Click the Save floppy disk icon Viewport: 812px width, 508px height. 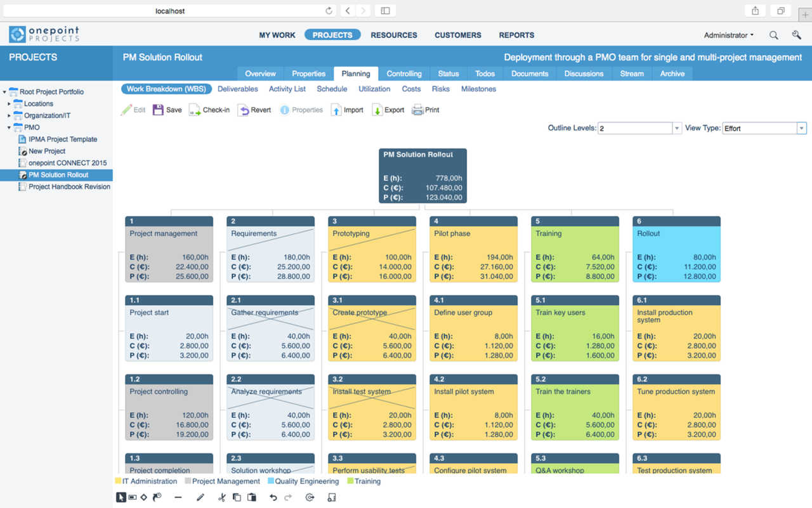point(158,110)
